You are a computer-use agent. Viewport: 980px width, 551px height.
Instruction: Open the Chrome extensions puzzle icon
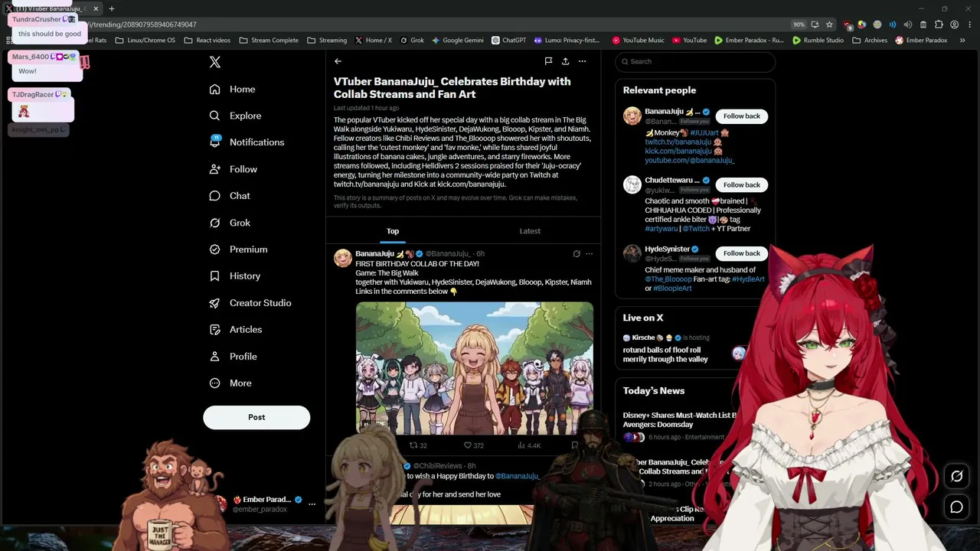coord(939,24)
